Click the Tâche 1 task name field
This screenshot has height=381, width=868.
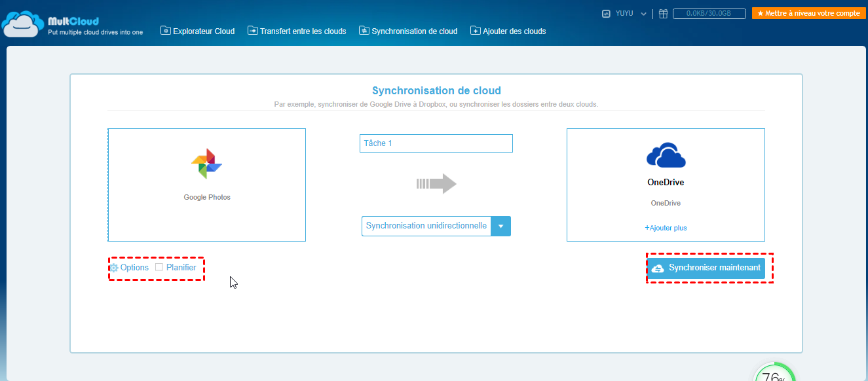point(436,143)
